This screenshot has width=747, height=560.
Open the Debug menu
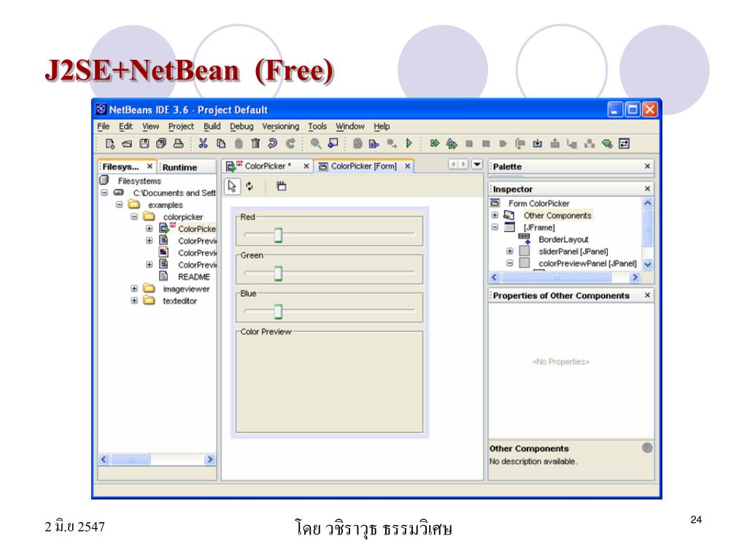click(241, 126)
